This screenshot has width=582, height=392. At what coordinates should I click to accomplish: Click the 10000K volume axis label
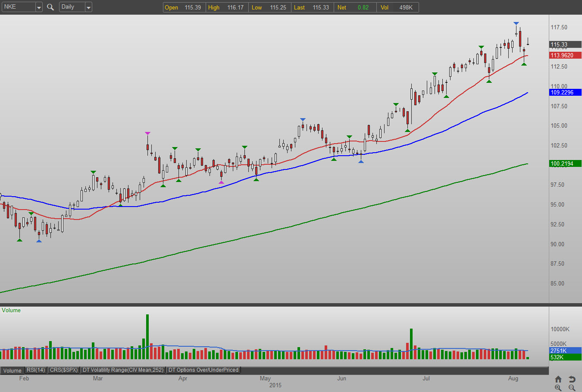pos(560,329)
